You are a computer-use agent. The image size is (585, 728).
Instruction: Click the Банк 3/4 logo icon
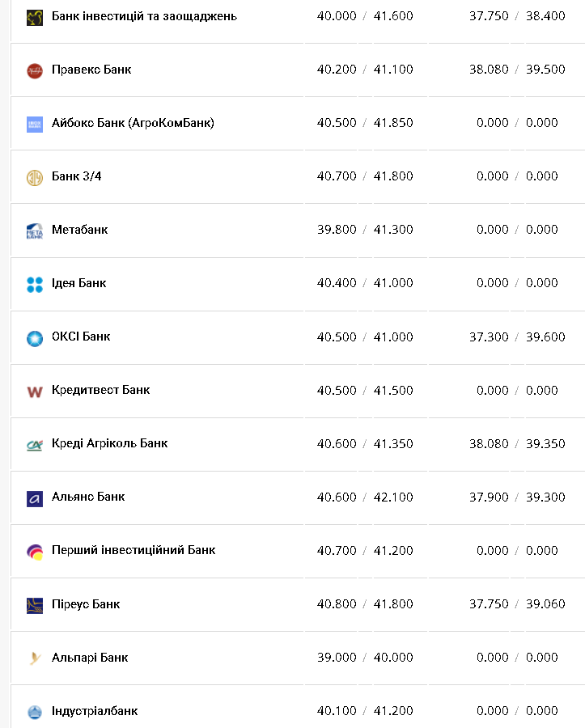(x=34, y=177)
